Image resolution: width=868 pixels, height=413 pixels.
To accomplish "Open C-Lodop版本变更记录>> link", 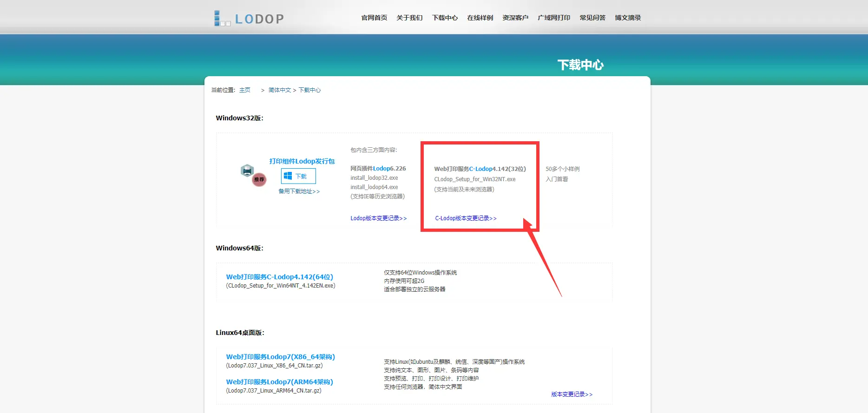I will tap(466, 218).
